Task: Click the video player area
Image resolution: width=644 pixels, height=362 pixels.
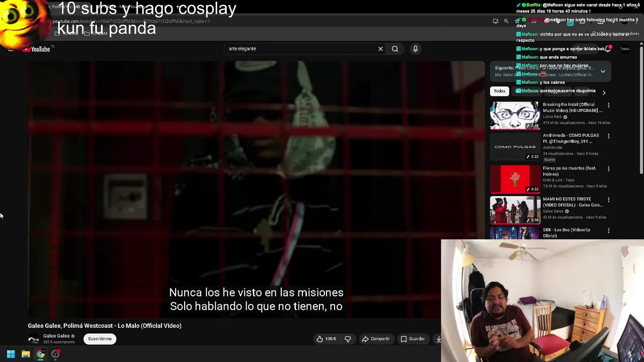Action: point(257,189)
